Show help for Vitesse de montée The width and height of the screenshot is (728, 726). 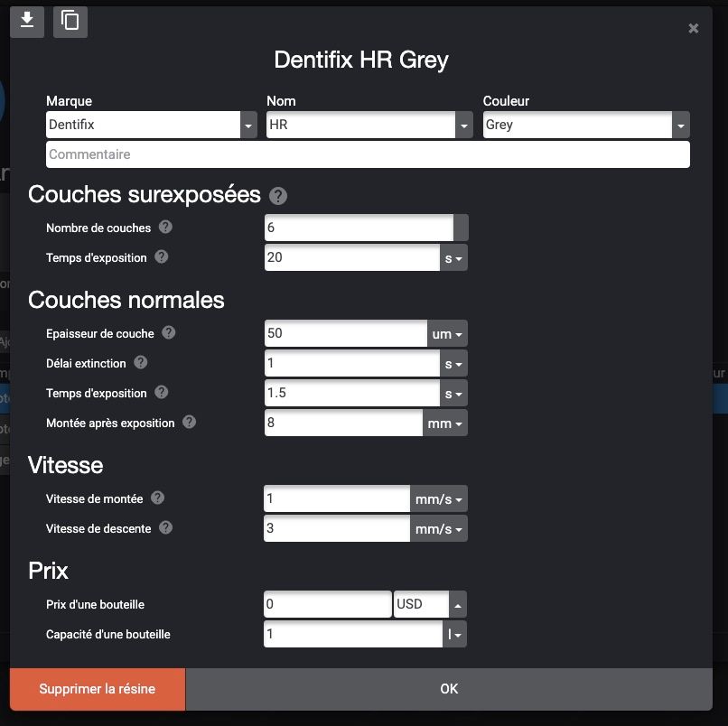[x=157, y=498]
